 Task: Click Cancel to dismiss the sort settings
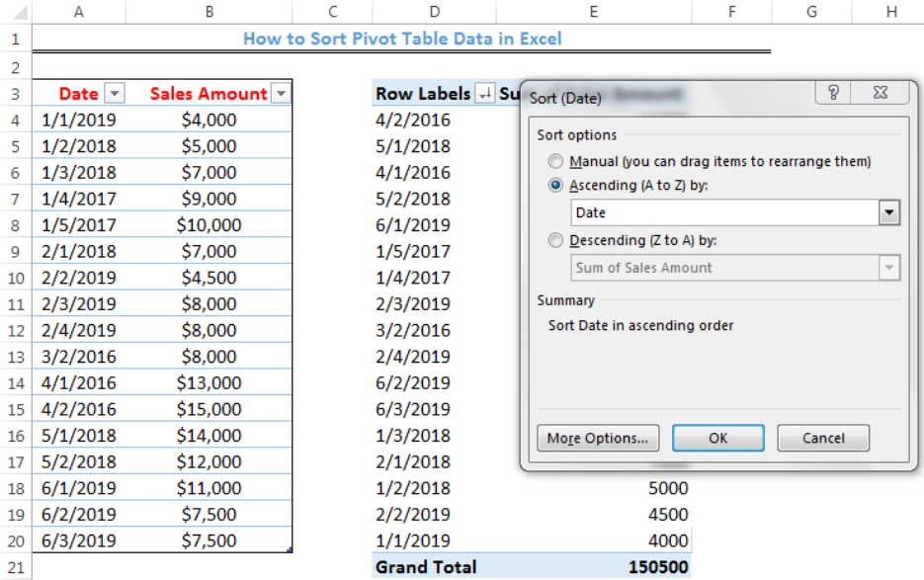point(823,438)
